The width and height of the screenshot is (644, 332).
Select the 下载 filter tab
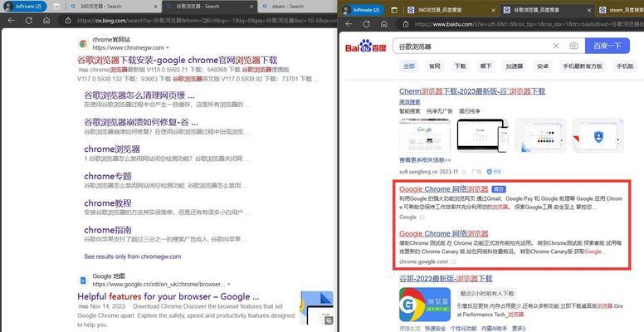(460, 66)
